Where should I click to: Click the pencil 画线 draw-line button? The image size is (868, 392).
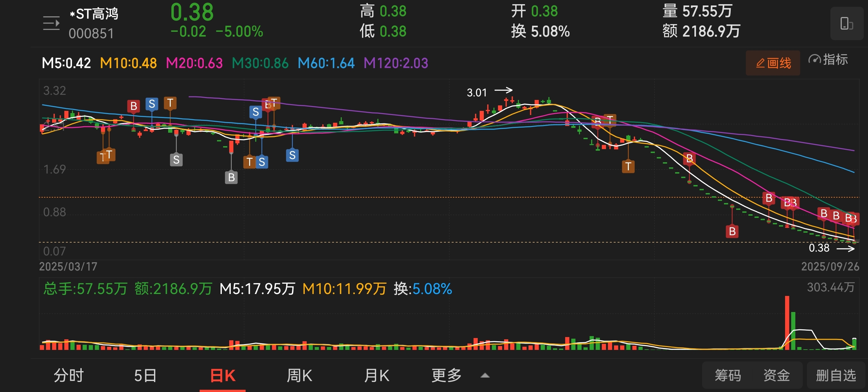773,63
